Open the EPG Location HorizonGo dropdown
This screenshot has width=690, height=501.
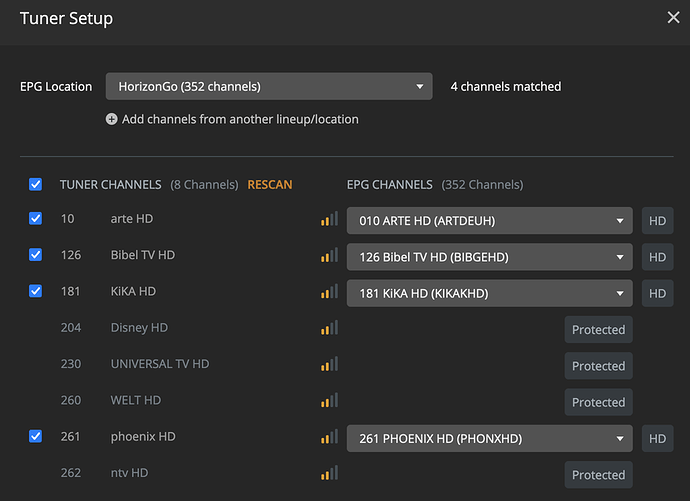(269, 87)
